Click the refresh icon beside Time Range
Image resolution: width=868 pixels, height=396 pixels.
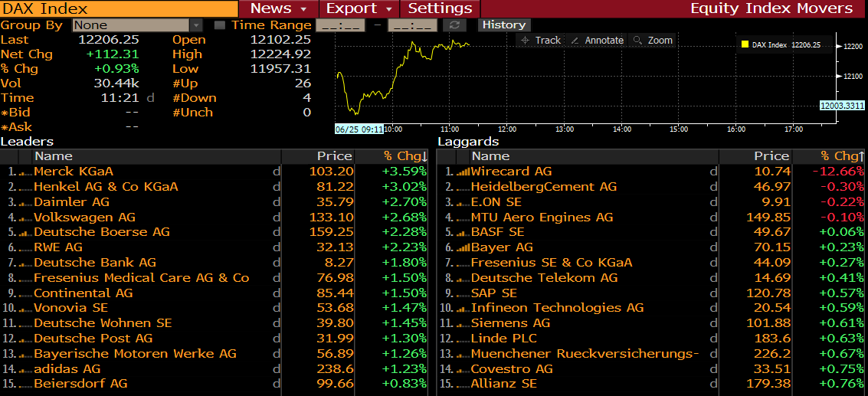coord(454,25)
